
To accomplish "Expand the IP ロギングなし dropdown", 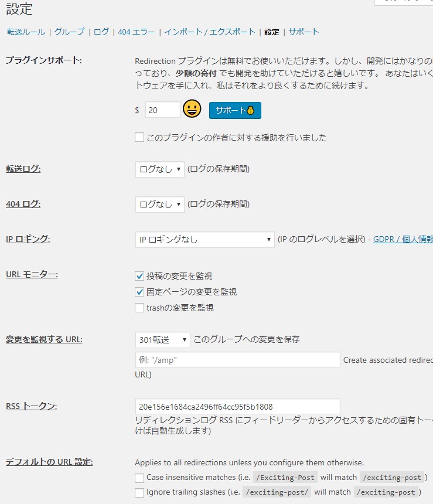I will click(204, 240).
